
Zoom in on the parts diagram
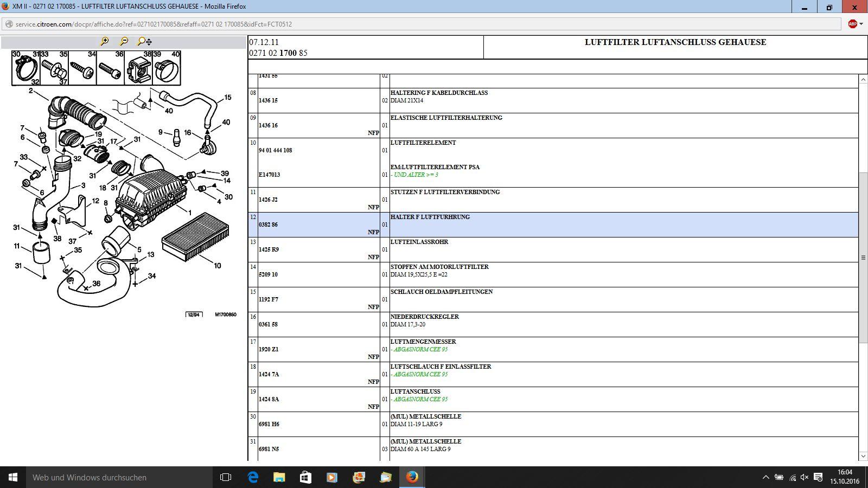point(104,41)
